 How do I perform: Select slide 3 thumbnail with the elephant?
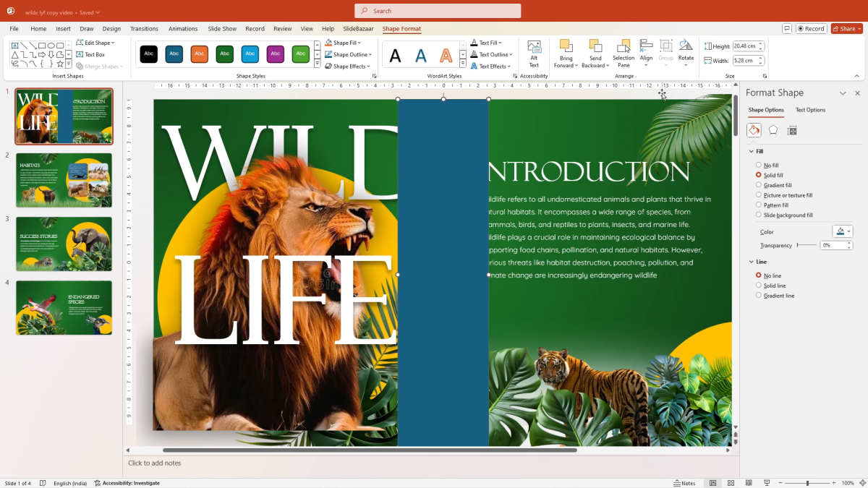coord(64,244)
